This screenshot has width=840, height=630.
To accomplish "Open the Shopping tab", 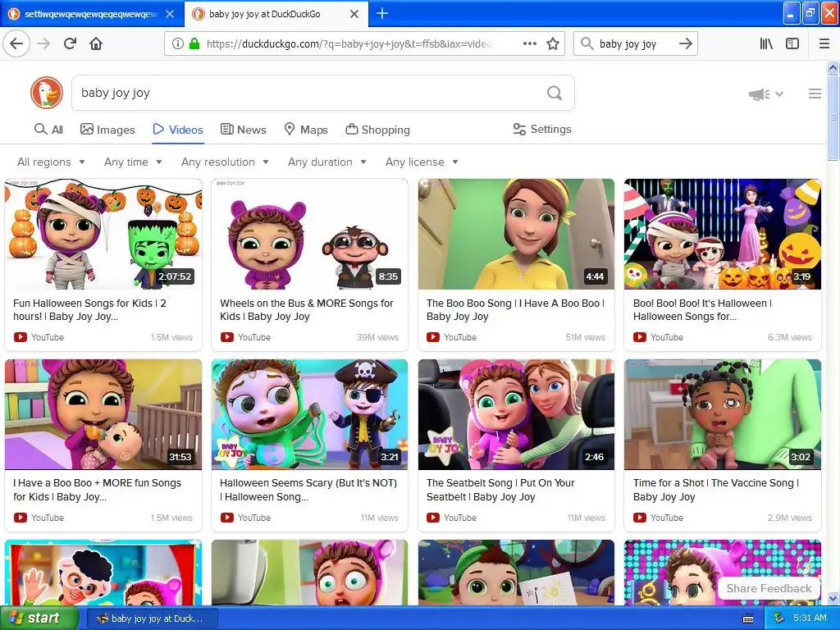I will click(x=377, y=130).
